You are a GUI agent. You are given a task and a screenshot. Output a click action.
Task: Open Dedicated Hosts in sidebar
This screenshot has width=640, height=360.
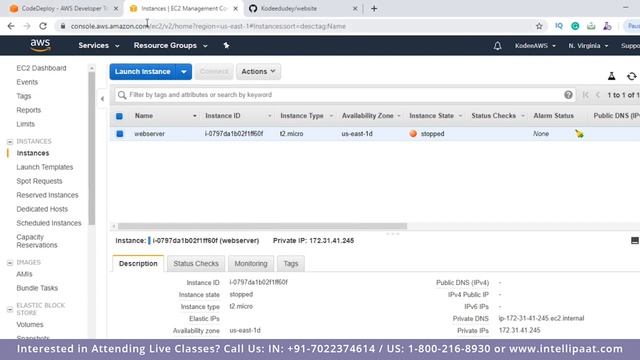[42, 209]
